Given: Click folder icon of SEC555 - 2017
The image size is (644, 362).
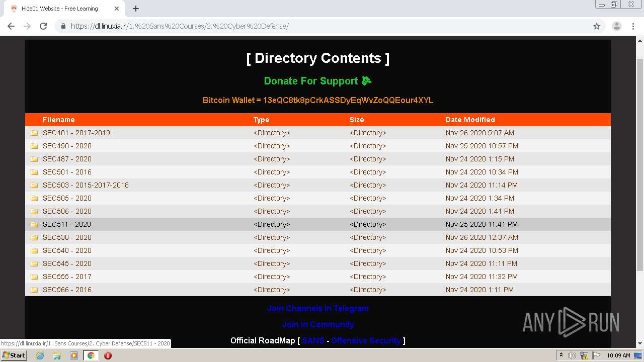Looking at the screenshot, I should (34, 277).
